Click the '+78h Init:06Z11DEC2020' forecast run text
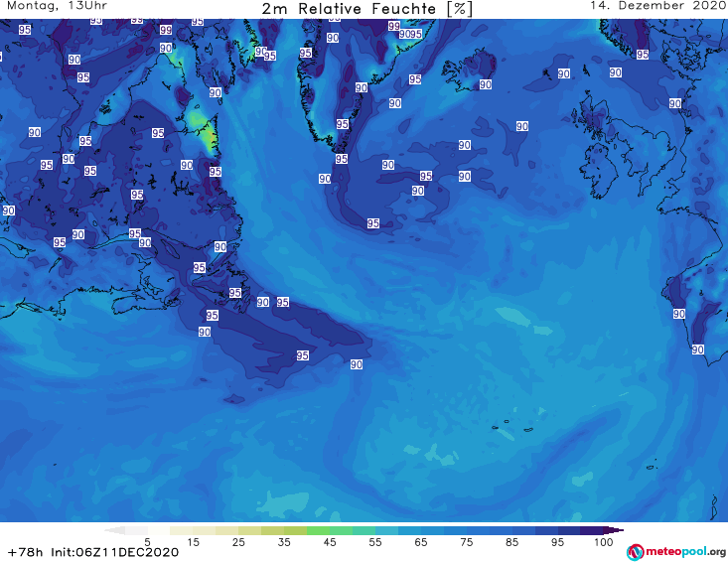Screen dimensions: 728x562 pyautogui.click(x=93, y=552)
